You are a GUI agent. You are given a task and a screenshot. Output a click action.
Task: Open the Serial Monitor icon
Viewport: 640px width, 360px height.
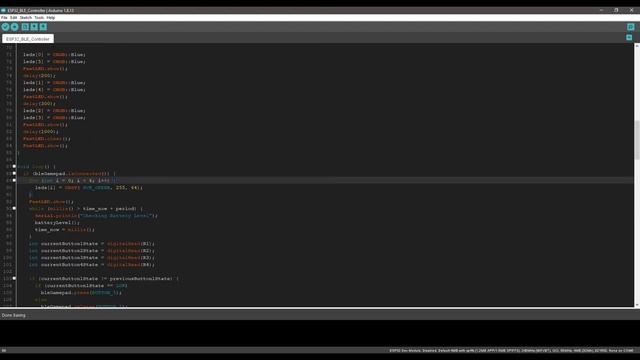tap(631, 27)
